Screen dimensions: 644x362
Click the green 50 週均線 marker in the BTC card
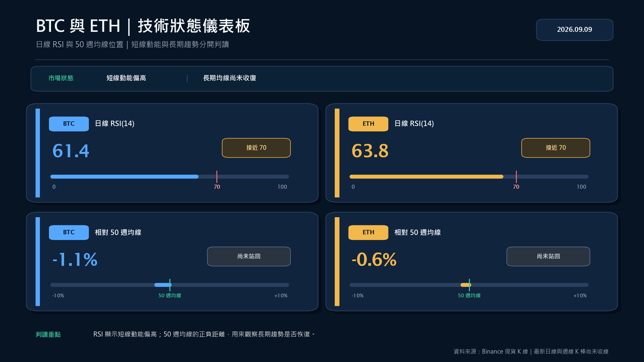[170, 285]
